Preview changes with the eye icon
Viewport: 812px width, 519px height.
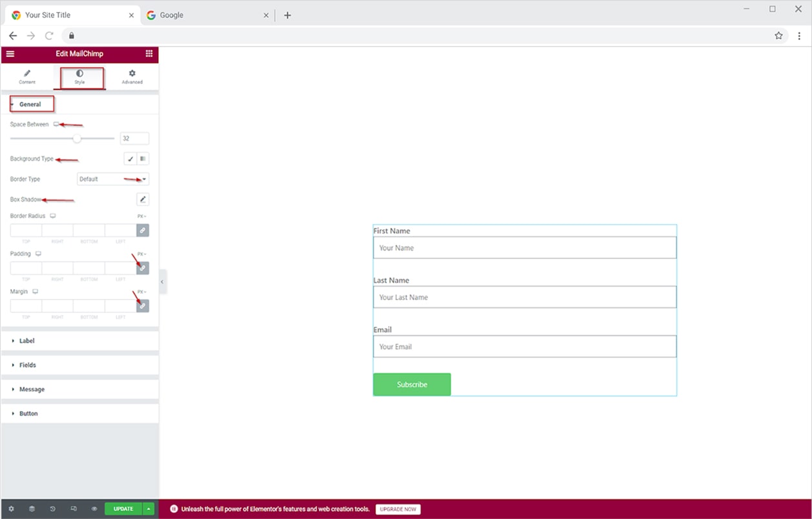[94, 509]
